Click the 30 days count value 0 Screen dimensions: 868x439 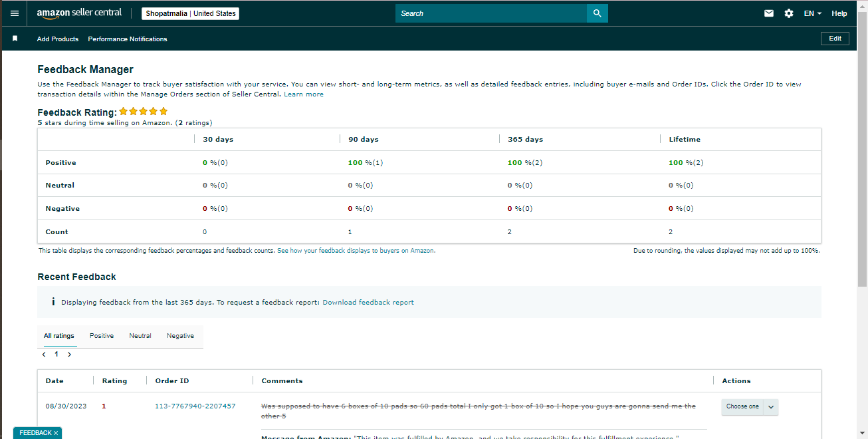tap(205, 232)
